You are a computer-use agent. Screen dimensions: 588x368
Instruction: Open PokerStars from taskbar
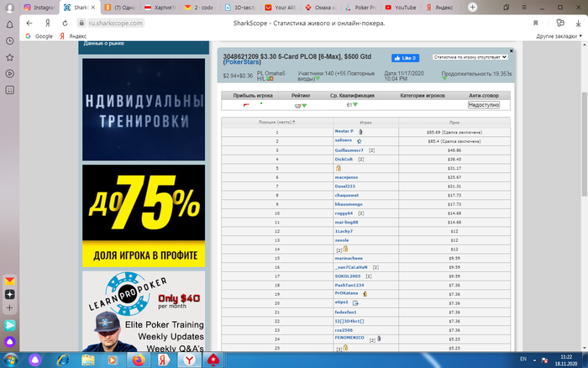point(213,360)
